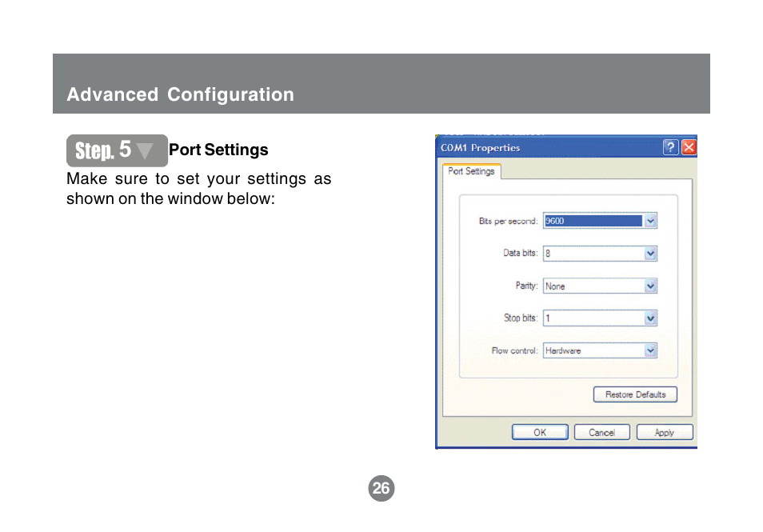Click the Restore Defaults button
The width and height of the screenshot is (763, 532).
635,394
